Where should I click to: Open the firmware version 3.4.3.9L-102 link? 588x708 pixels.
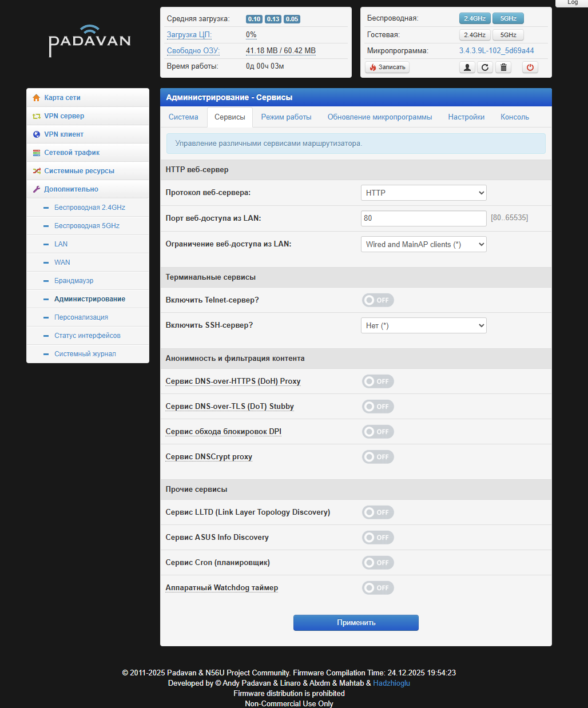(x=496, y=51)
